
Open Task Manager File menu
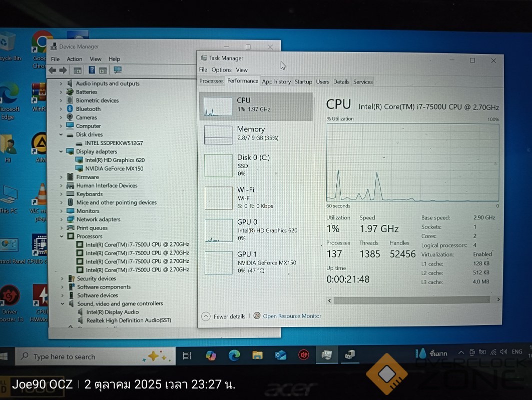(203, 69)
